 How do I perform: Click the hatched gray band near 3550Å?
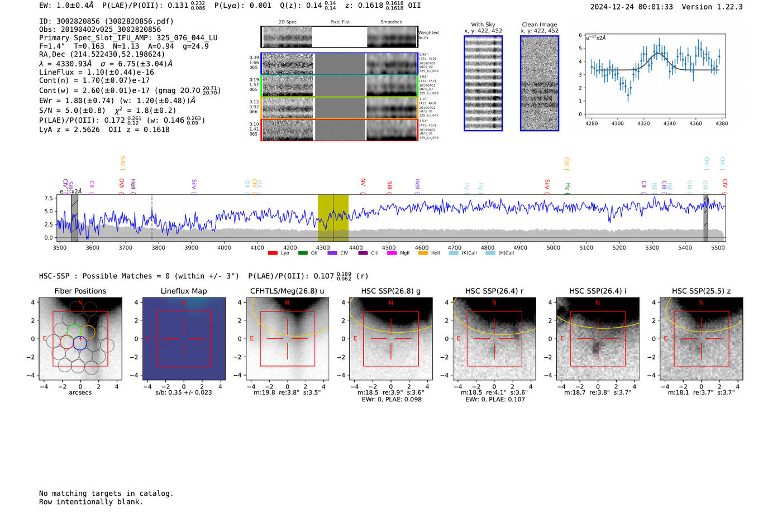[74, 218]
